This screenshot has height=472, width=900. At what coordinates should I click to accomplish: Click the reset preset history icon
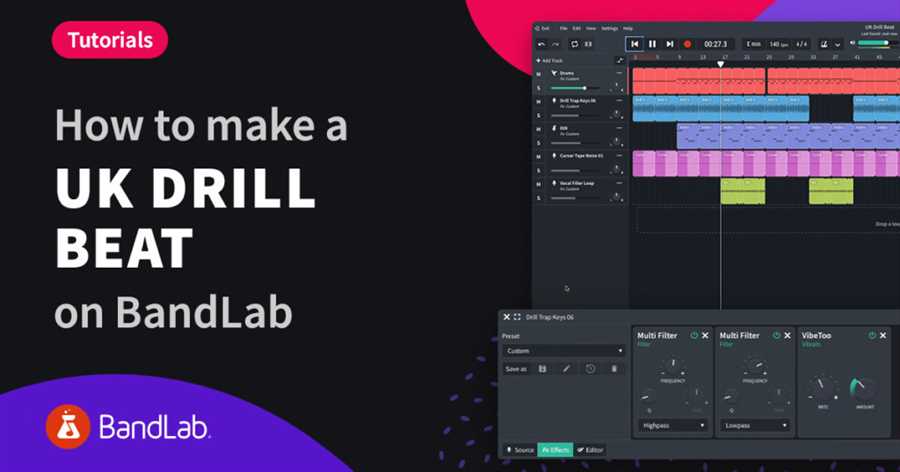tap(590, 369)
